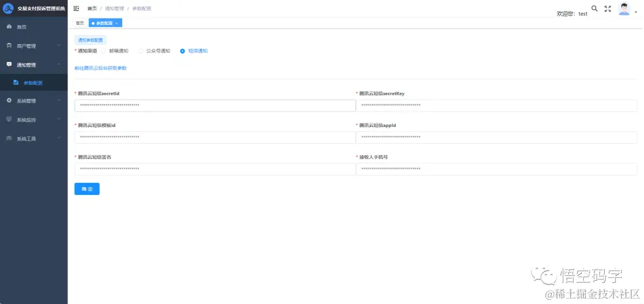Switch to the 首页 page tab

(80, 23)
